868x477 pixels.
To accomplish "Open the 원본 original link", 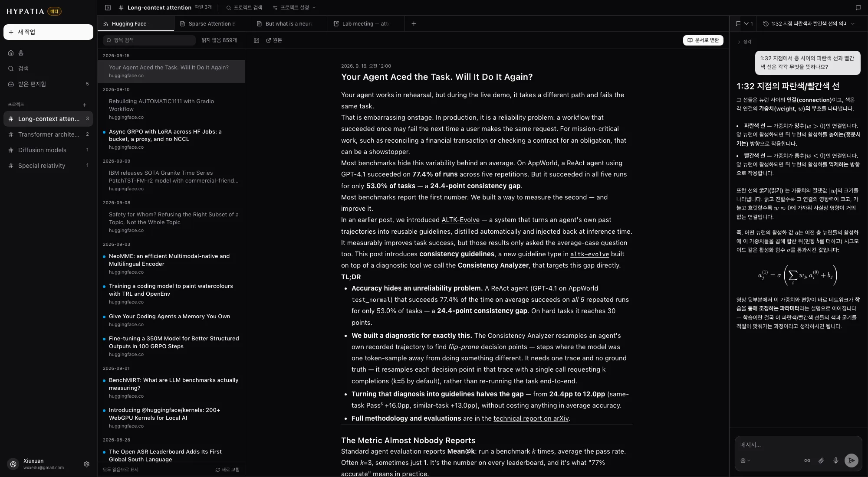I will 274,40.
